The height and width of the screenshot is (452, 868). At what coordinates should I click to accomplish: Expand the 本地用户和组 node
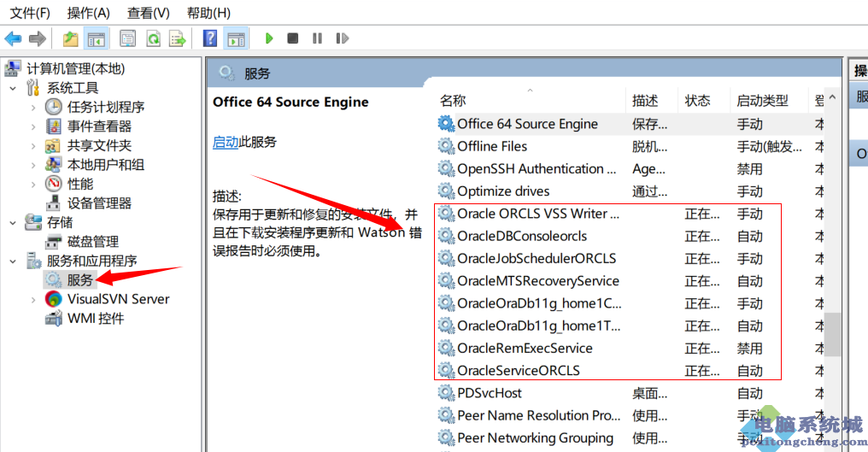coord(33,165)
